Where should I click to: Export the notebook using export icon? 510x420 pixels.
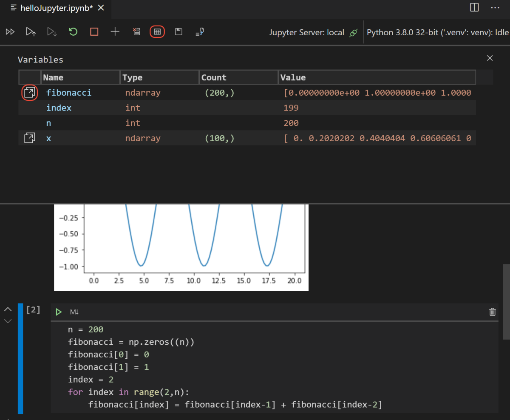point(199,31)
